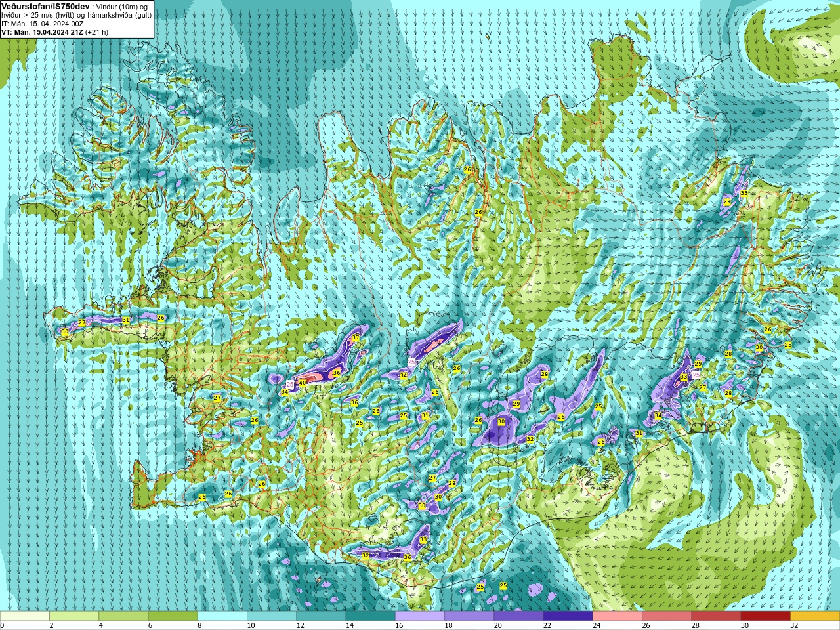Click the 'Vindur (10m) og' heading text
Viewport: 840px width, 630px height.
[122, 6]
